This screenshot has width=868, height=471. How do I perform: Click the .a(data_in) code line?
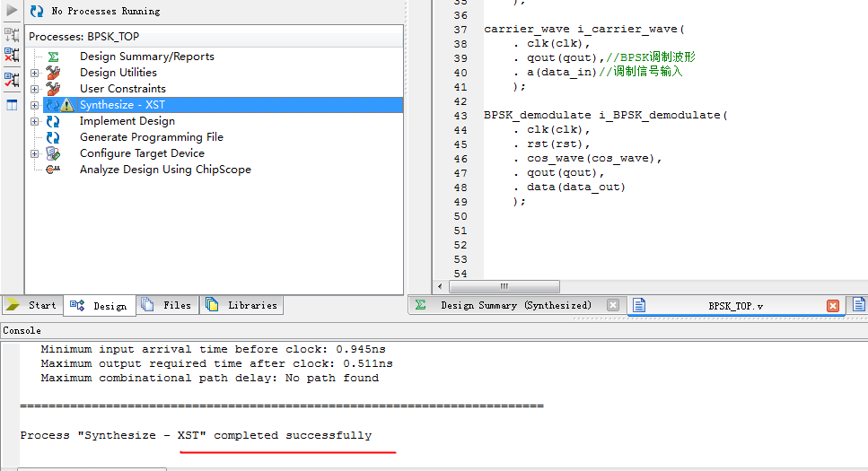597,72
